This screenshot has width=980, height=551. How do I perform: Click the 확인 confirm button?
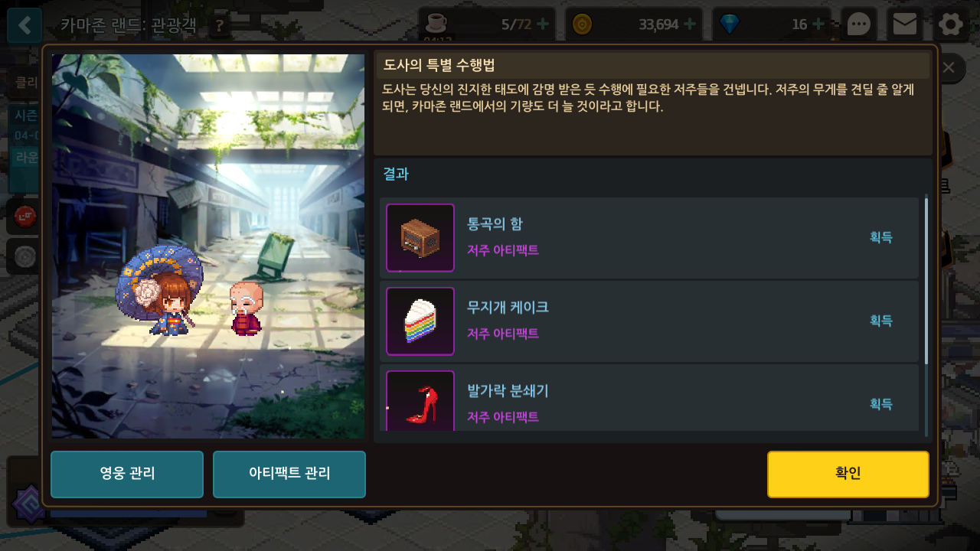pyautogui.click(x=848, y=474)
